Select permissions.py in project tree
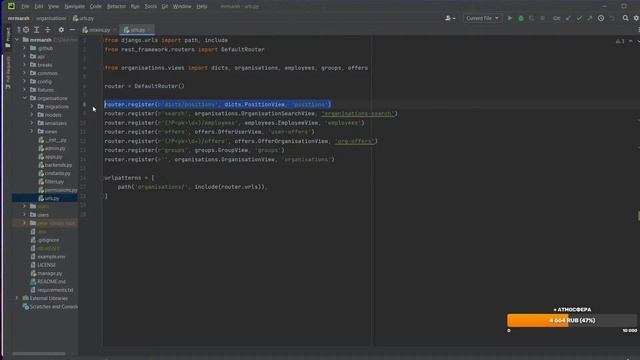Image resolution: width=640 pixels, height=360 pixels. 58,190
